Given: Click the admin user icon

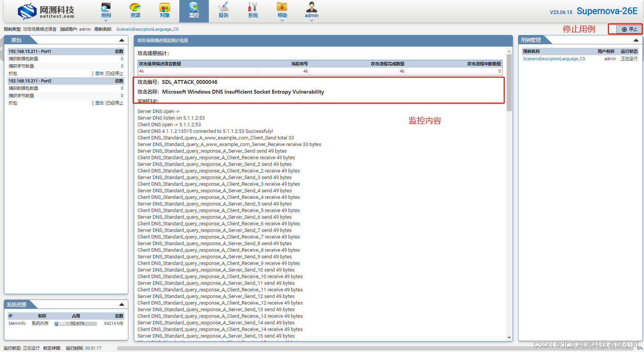Looking at the screenshot, I should coord(311,10).
